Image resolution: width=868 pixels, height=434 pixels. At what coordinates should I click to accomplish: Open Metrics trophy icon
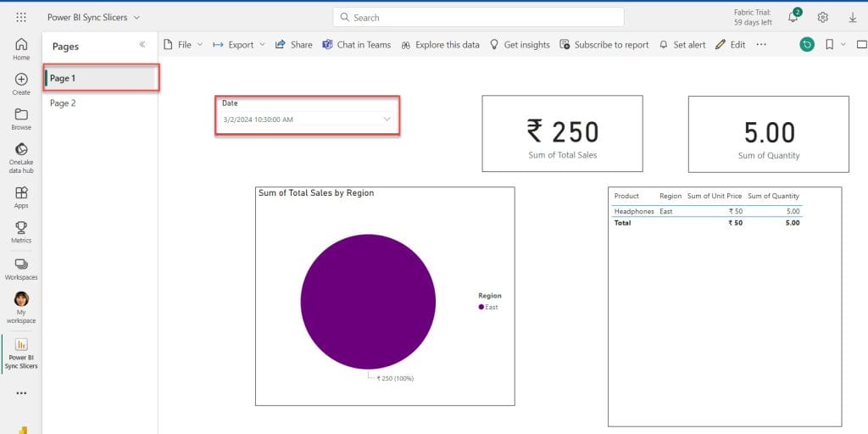click(x=21, y=232)
